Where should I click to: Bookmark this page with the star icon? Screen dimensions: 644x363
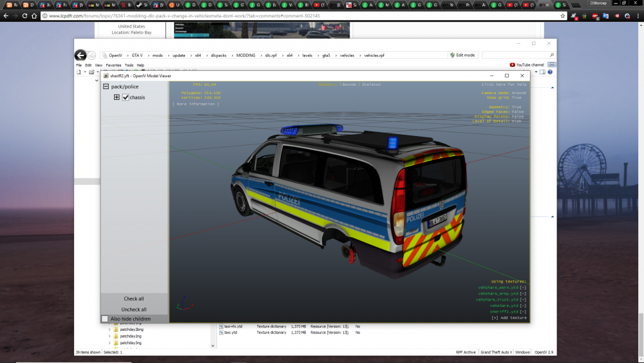562,15
